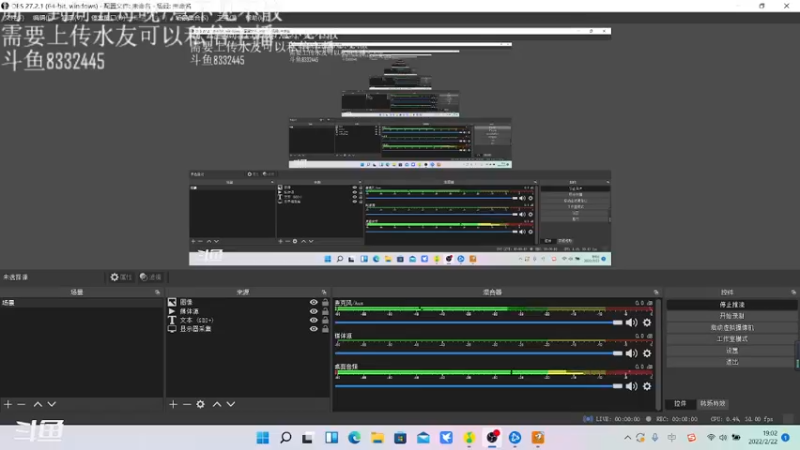Expand hidden system tray icons chevron
The height and width of the screenshot is (450, 800).
coord(627,438)
